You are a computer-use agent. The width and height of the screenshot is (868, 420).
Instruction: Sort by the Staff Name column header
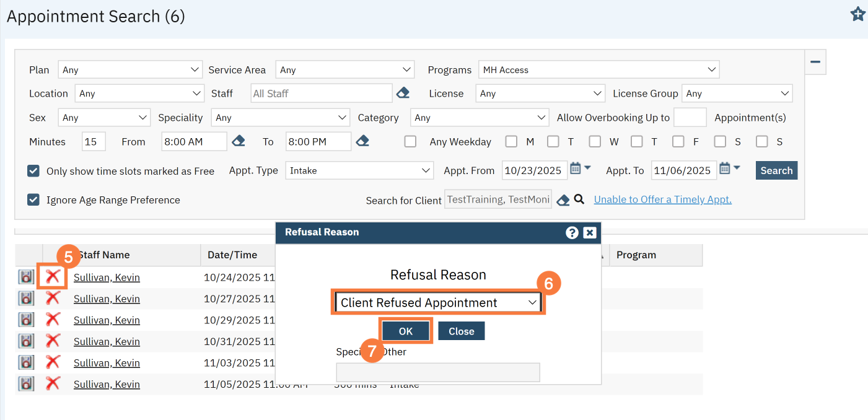click(x=104, y=255)
